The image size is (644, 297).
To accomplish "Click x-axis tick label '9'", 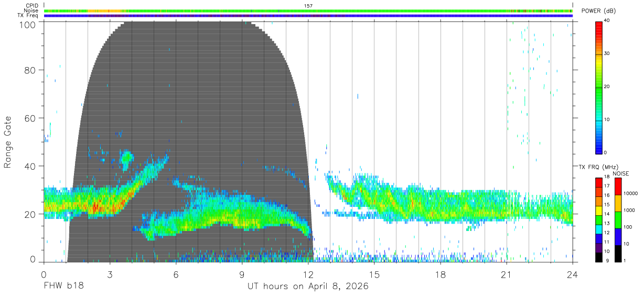I will pos(242,274).
